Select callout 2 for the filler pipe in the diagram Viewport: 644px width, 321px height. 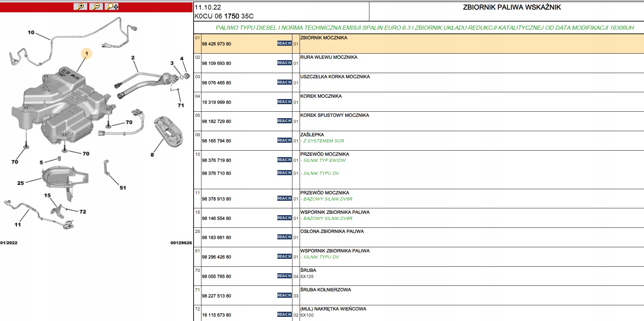pos(133,58)
